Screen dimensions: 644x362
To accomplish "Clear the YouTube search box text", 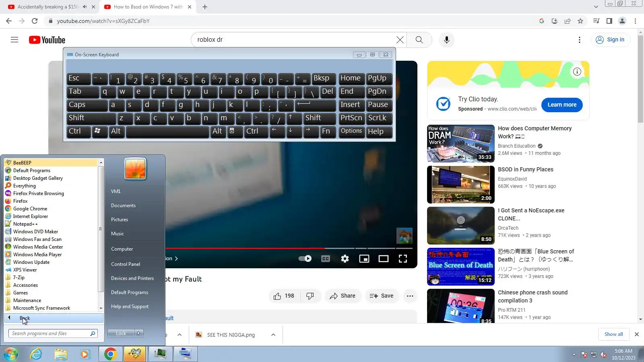I will point(400,39).
